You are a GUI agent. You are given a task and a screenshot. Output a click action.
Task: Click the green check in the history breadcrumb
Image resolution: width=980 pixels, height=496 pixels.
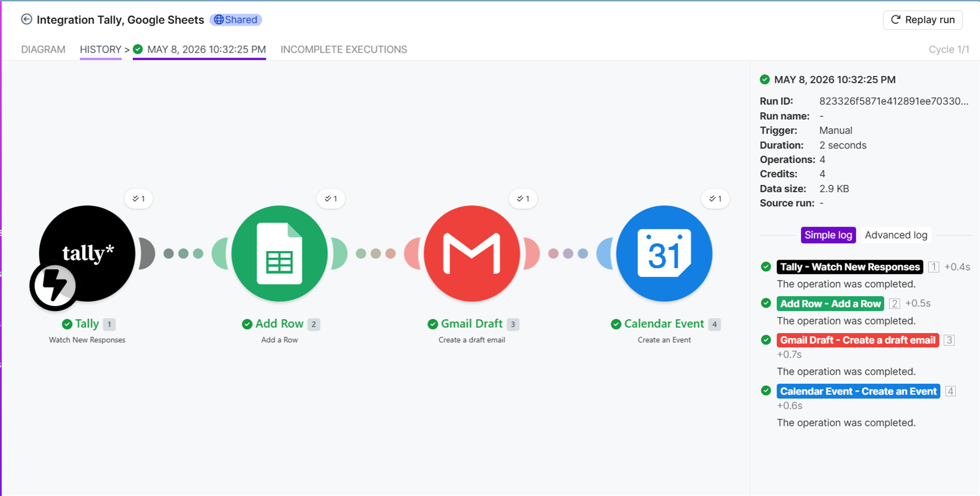tap(138, 49)
